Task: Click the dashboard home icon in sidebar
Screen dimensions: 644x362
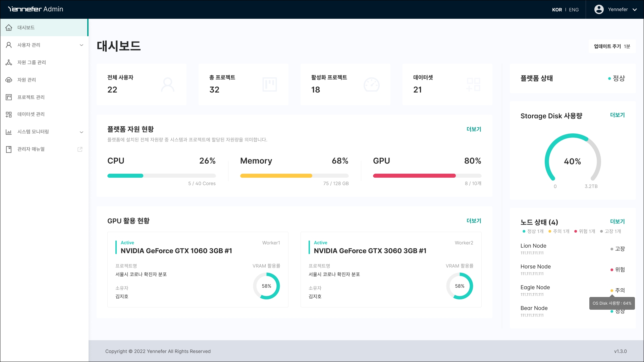Action: coord(9,27)
